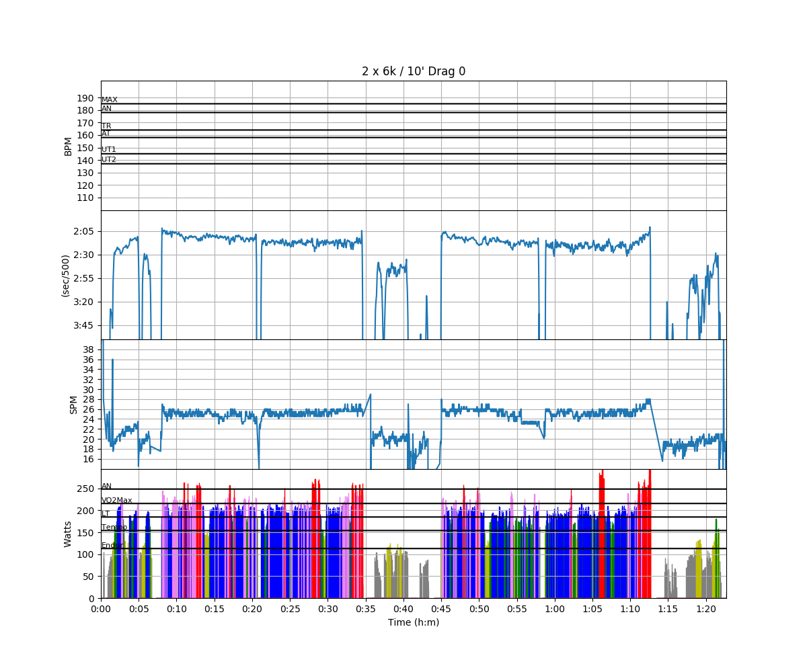Click the 250 tick on Watts axis
Image resolution: width=807 pixels, height=672 pixels.
click(x=84, y=489)
